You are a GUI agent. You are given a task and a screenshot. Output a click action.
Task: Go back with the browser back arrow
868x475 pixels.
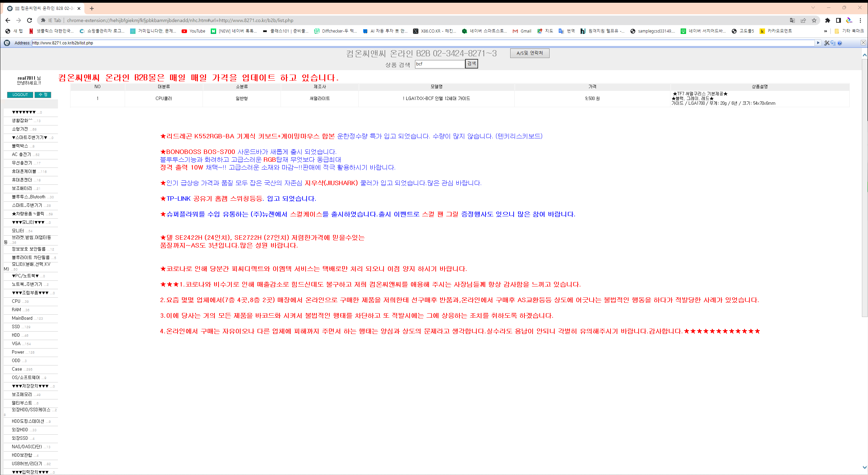pos(8,20)
